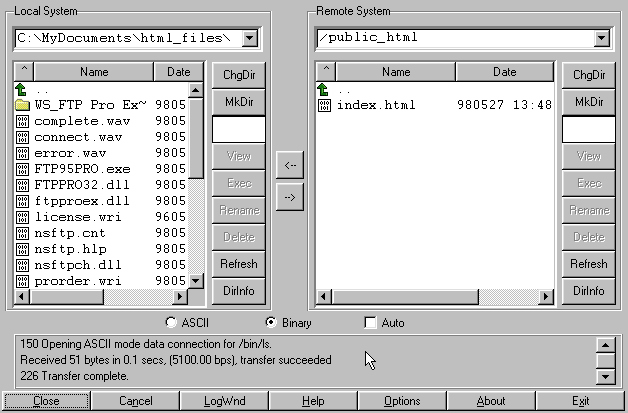Click the Help button
628x413 pixels.
click(313, 401)
